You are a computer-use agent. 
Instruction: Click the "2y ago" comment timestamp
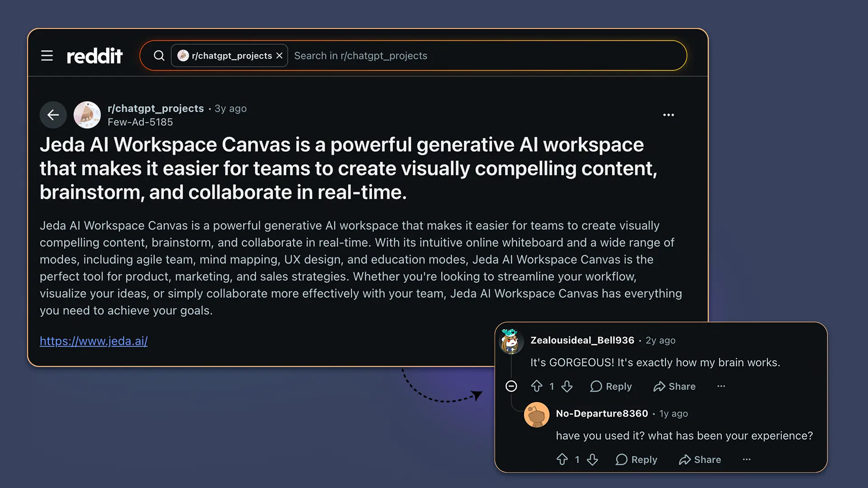tap(660, 340)
